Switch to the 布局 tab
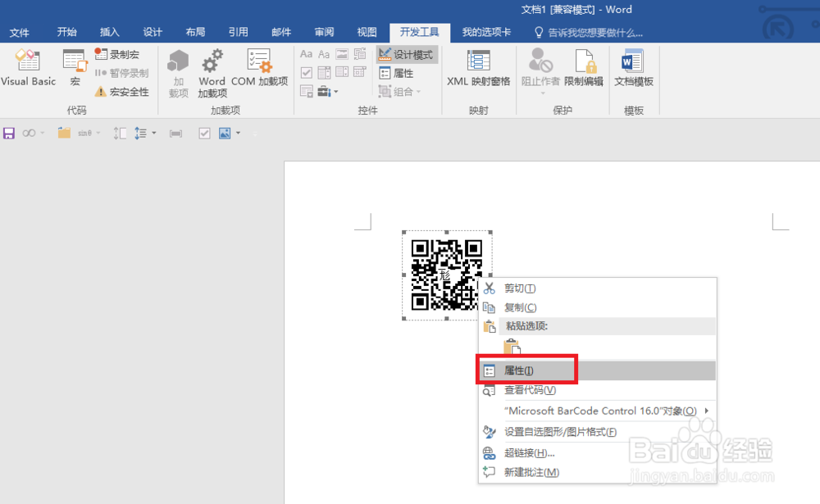Screen dimensions: 820x504 (x=195, y=33)
